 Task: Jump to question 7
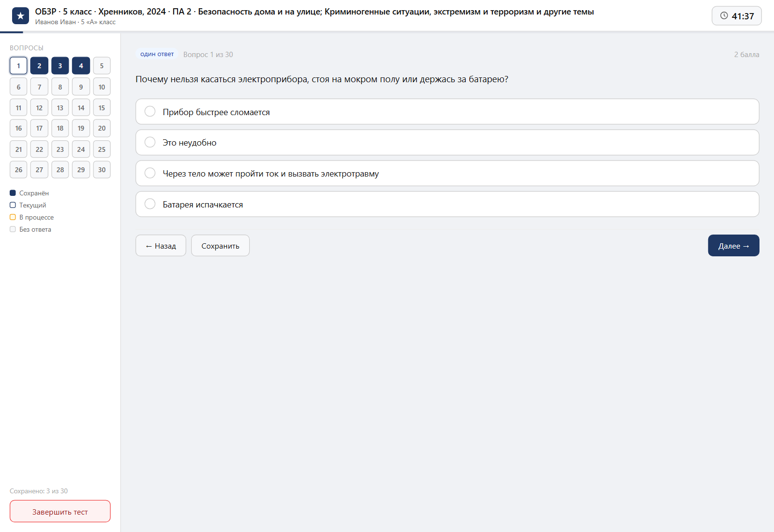39,87
